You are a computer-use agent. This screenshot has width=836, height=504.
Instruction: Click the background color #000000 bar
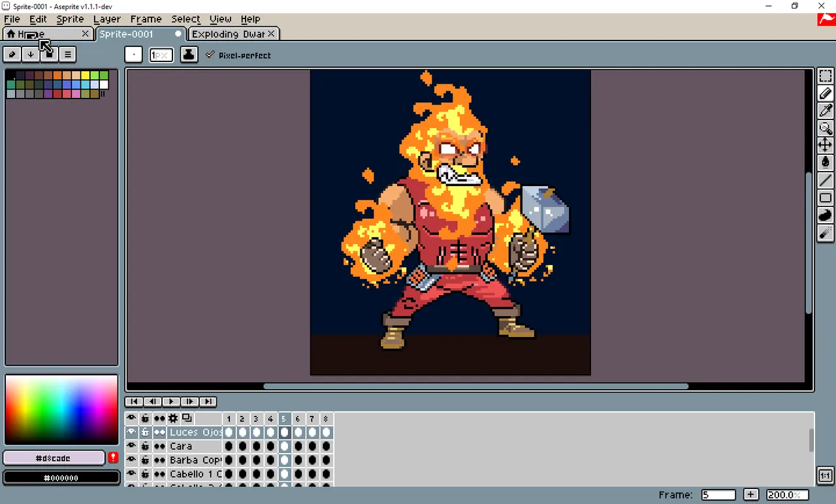(61, 477)
